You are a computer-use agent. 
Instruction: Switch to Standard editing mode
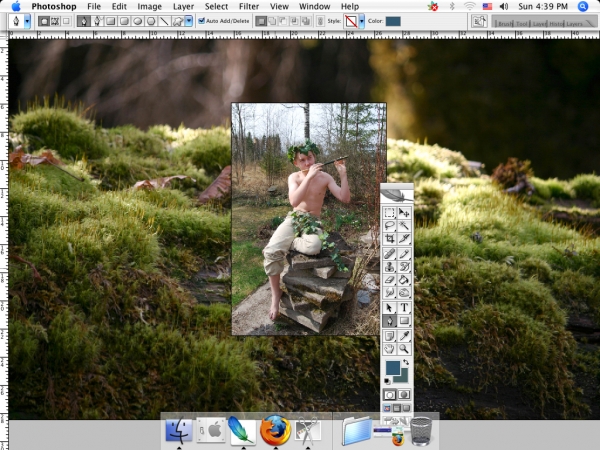(x=390, y=395)
